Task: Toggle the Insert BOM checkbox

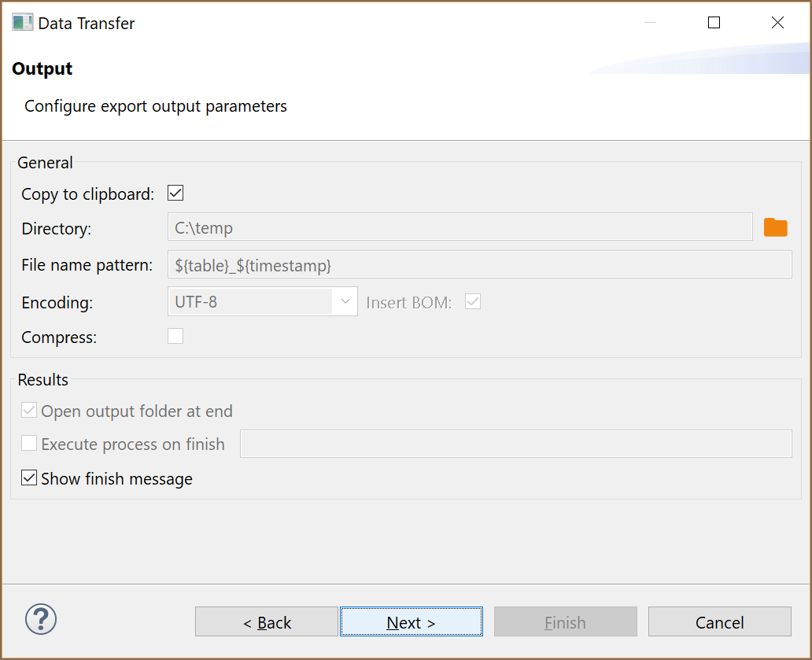Action: 473,301
